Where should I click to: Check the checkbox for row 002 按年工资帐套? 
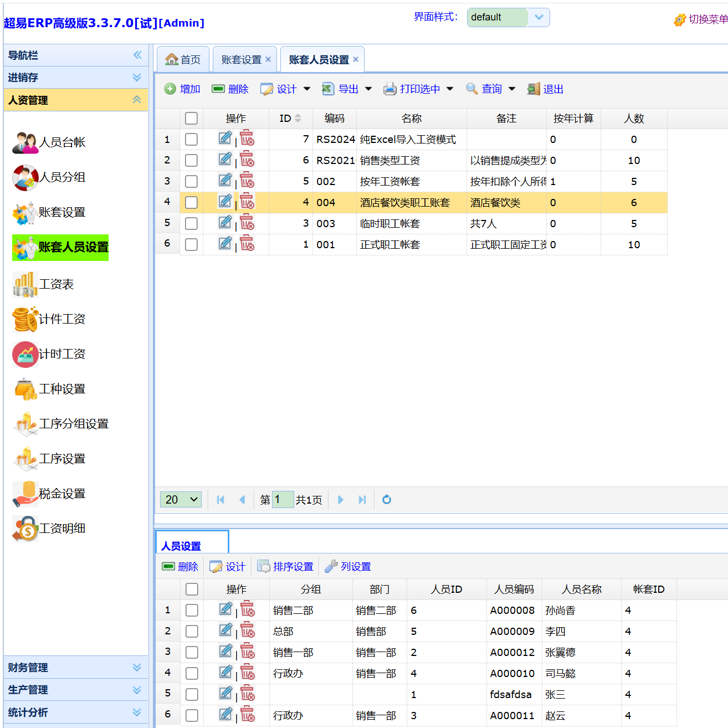click(191, 181)
